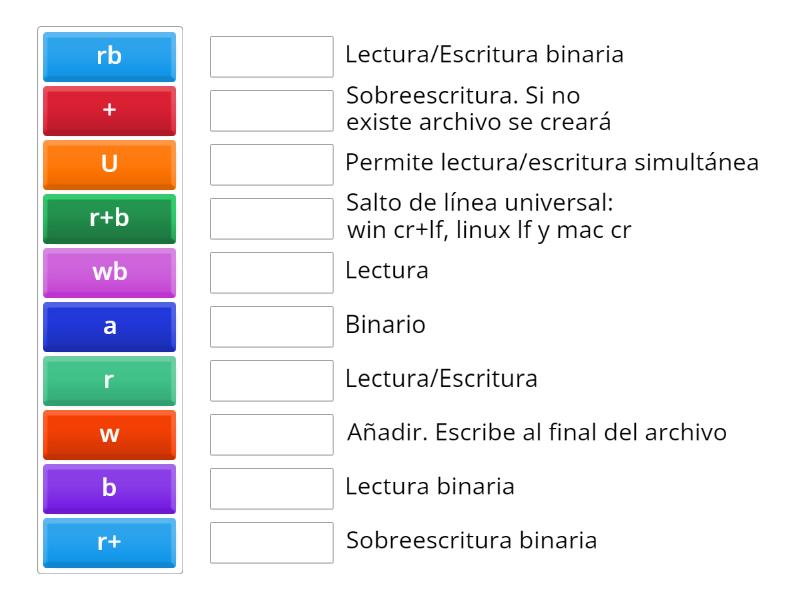Click the box next to Salto de línea universal
The image size is (800, 600).
click(272, 219)
